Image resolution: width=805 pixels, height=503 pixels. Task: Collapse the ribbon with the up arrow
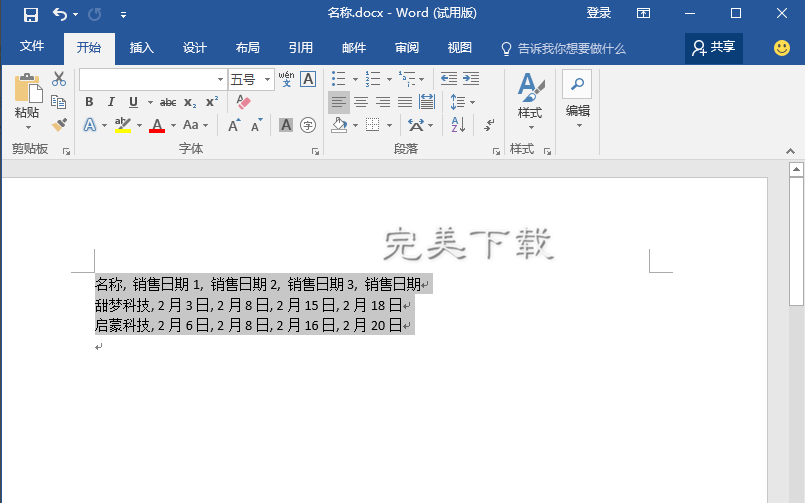pyautogui.click(x=790, y=151)
